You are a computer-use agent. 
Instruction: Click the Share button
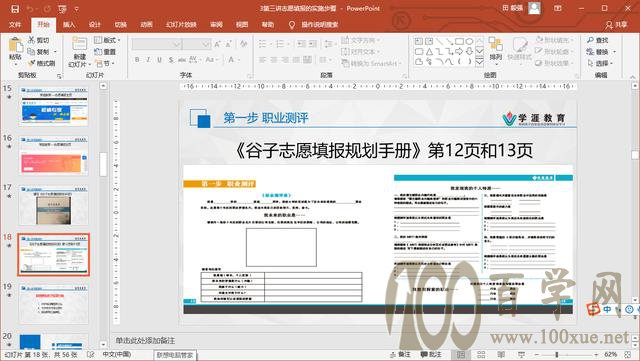tap(617, 25)
